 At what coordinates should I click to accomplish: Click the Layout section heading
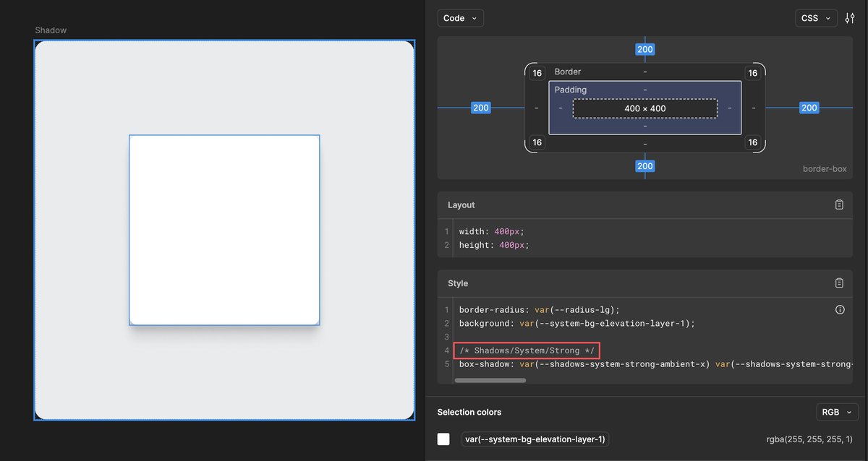[x=461, y=205]
